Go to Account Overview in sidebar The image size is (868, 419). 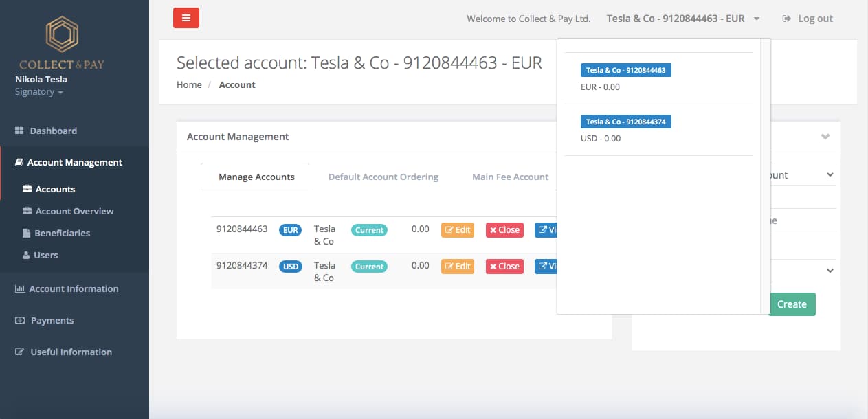pos(74,211)
